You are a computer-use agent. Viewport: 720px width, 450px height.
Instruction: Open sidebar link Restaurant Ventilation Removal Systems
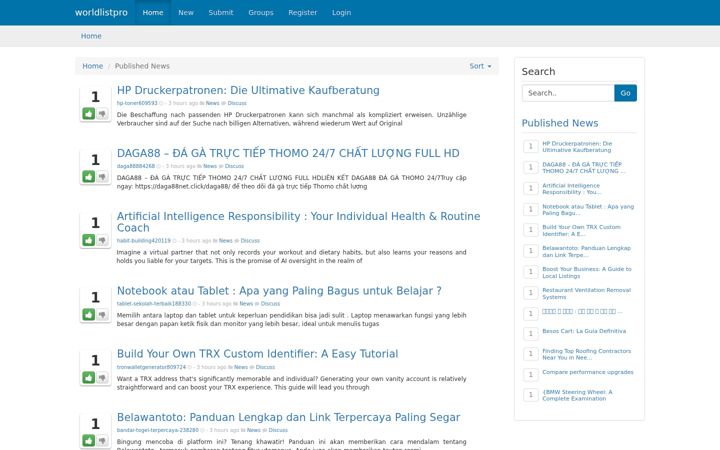586,293
